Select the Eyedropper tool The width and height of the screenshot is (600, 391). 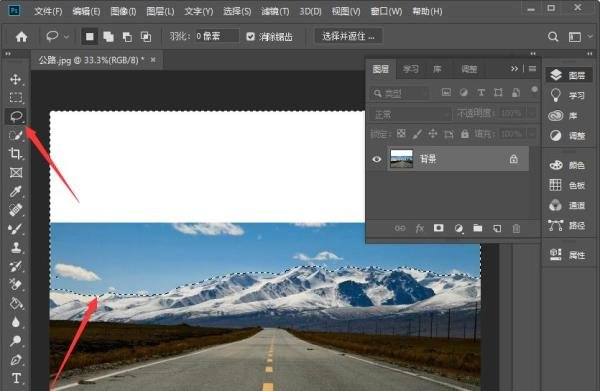pos(15,191)
